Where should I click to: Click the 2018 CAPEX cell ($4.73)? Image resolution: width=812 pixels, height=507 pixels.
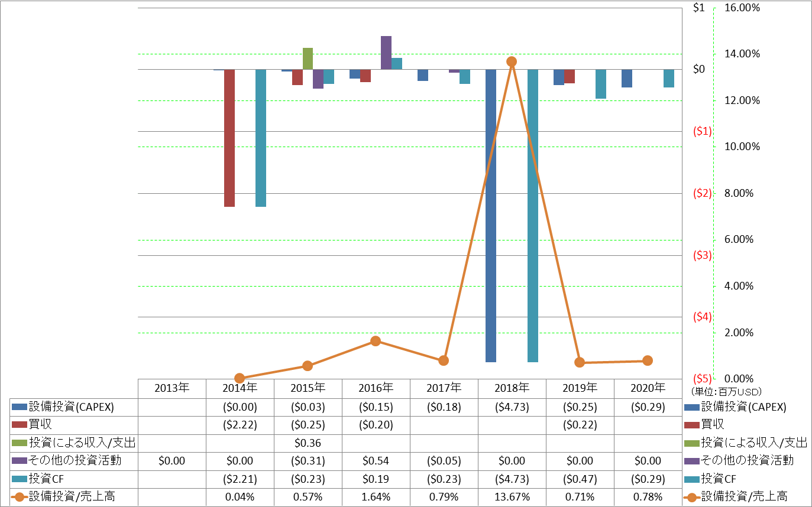512,407
